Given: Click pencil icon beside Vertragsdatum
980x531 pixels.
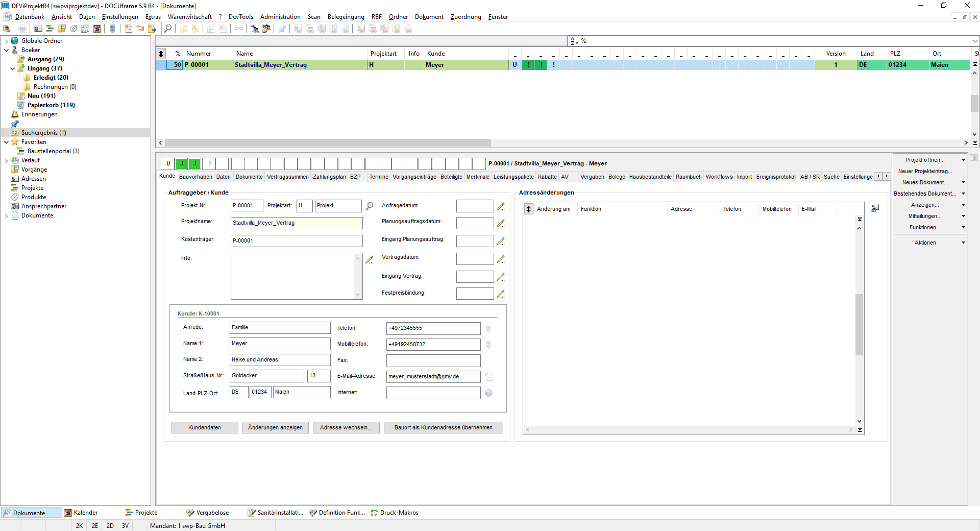Looking at the screenshot, I should [x=501, y=259].
